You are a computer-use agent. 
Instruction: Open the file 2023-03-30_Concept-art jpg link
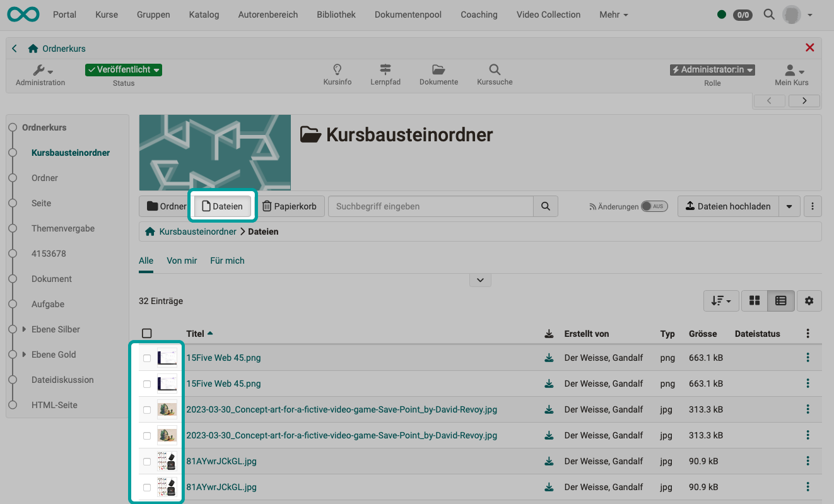click(341, 409)
